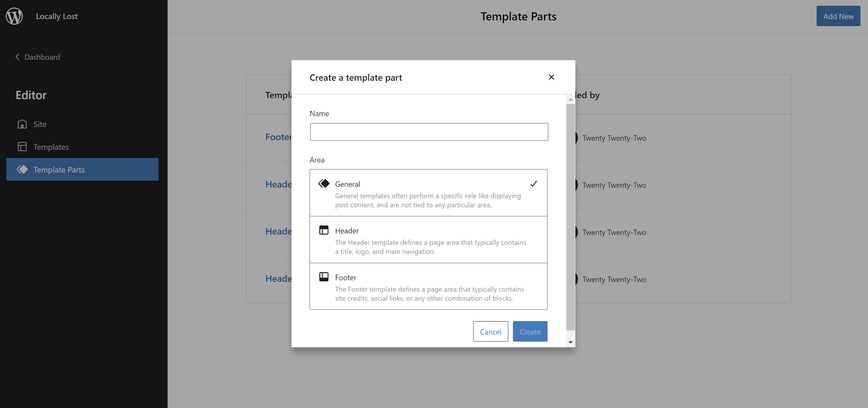Click the Site home icon in sidebar
Image resolution: width=868 pixels, height=408 pixels.
coord(22,124)
